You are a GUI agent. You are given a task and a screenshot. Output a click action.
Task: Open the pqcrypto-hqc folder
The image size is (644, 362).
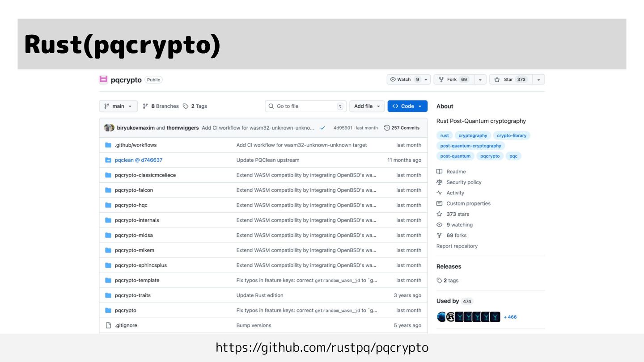tap(131, 205)
